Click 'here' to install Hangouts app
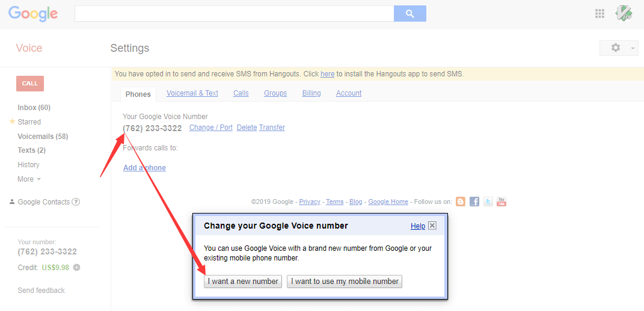644x311 pixels. pyautogui.click(x=327, y=74)
